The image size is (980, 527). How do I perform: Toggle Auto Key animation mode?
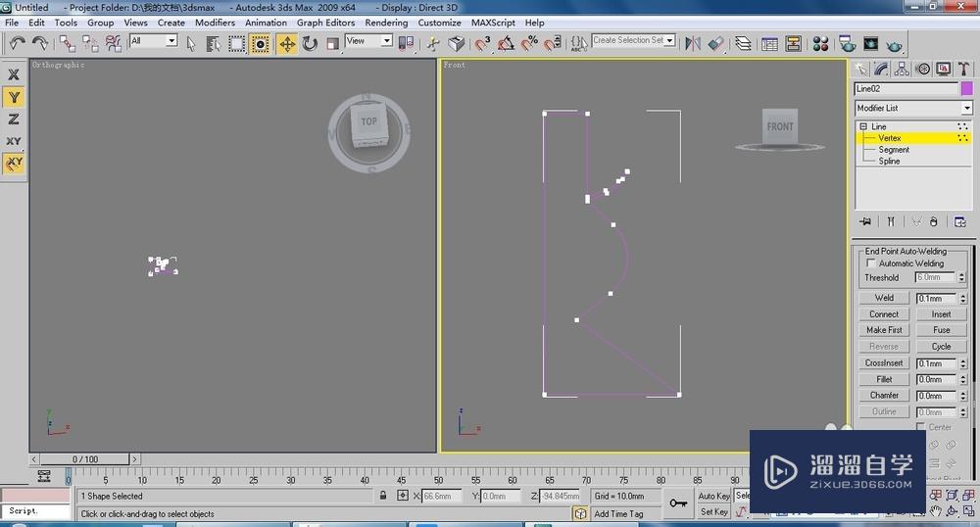(713, 497)
